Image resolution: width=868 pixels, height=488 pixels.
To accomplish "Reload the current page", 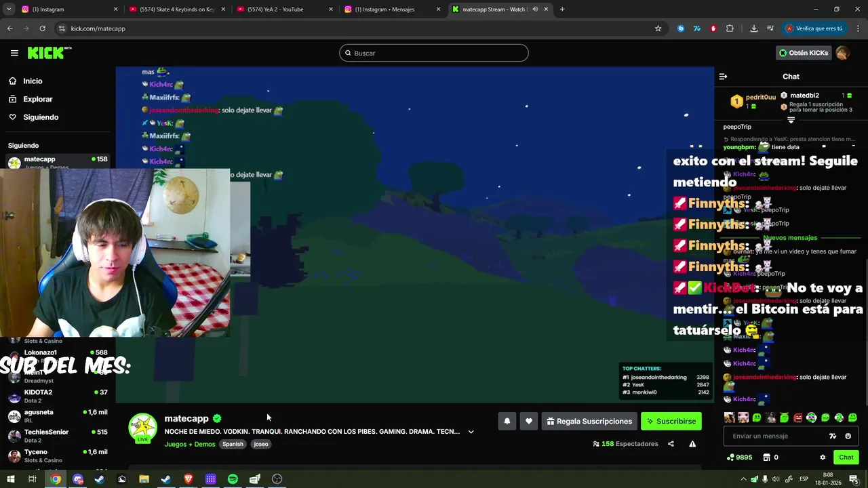I will pyautogui.click(x=42, y=28).
